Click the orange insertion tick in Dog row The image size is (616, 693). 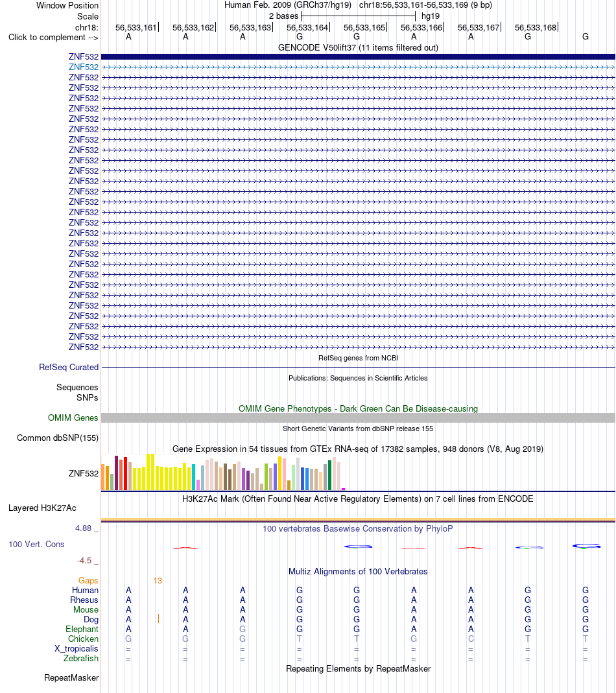pos(158,618)
